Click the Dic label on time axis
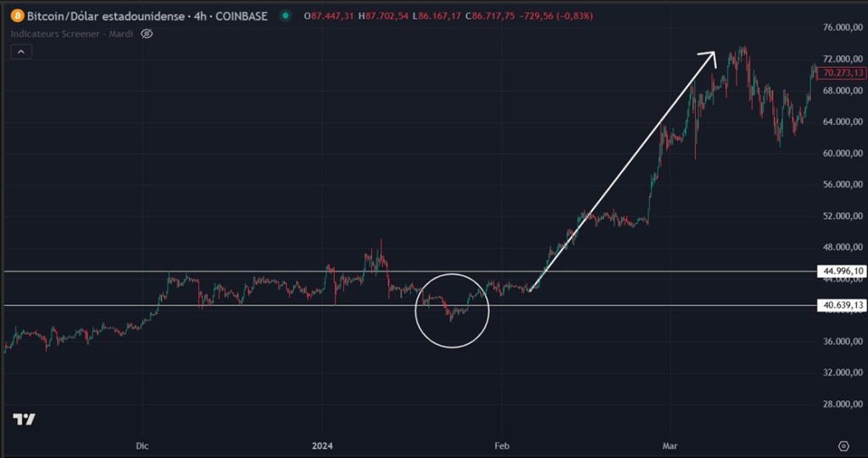This screenshot has height=458, width=868. pos(142,446)
